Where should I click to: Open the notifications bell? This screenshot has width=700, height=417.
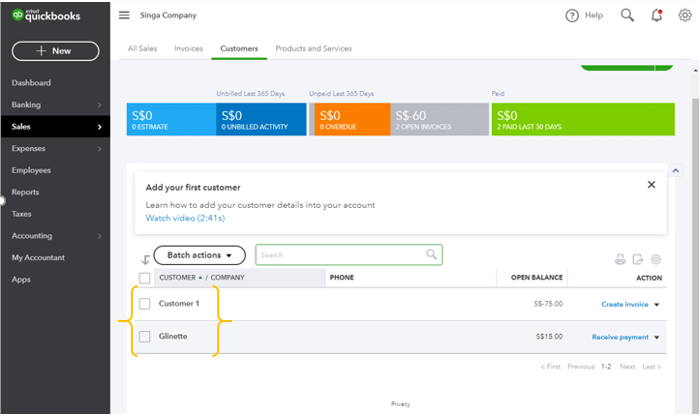tap(656, 15)
